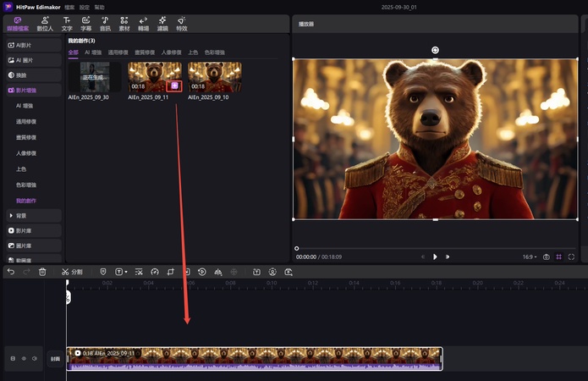Image resolution: width=588 pixels, height=381 pixels.
Task: Switch to the 人像修復 tab
Action: pos(172,52)
